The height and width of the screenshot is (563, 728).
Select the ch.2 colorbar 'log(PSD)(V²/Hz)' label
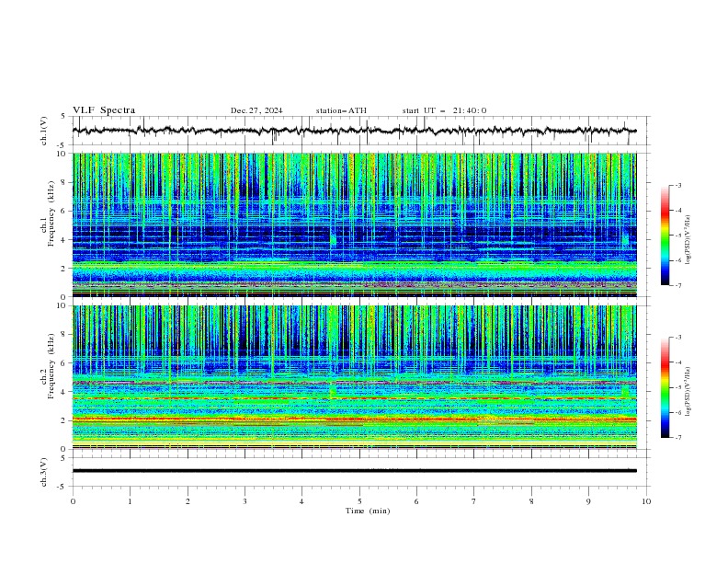click(x=688, y=392)
